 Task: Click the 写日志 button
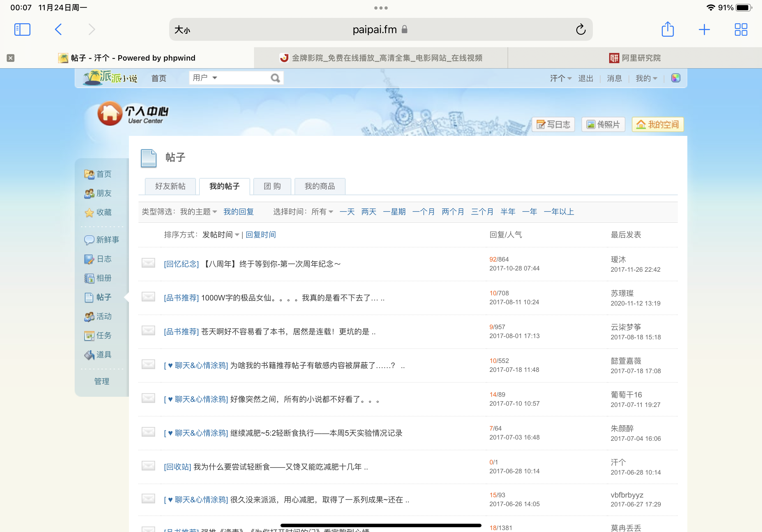pyautogui.click(x=553, y=124)
